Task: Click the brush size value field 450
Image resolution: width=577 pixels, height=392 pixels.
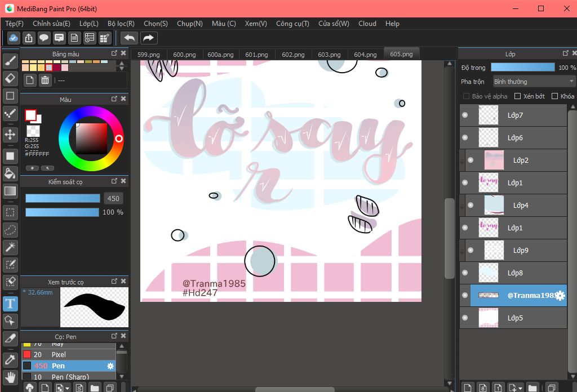Action: tap(113, 199)
